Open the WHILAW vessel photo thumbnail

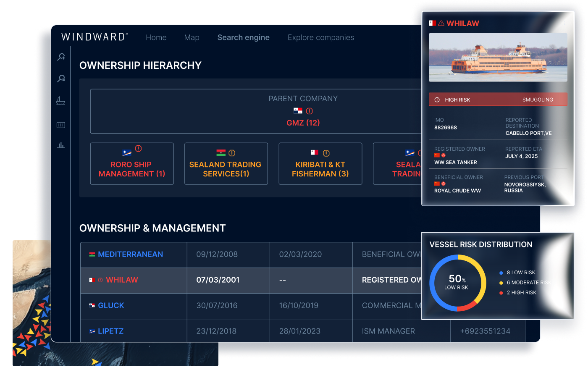point(498,57)
